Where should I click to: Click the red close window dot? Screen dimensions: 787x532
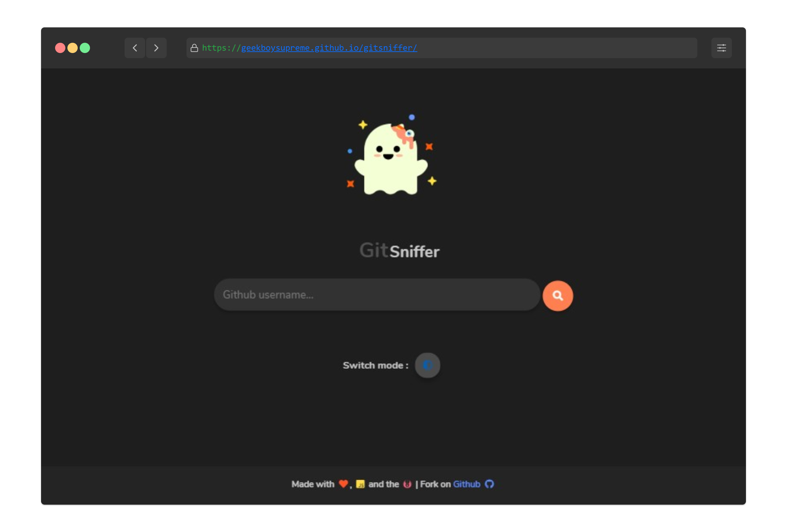(x=60, y=48)
